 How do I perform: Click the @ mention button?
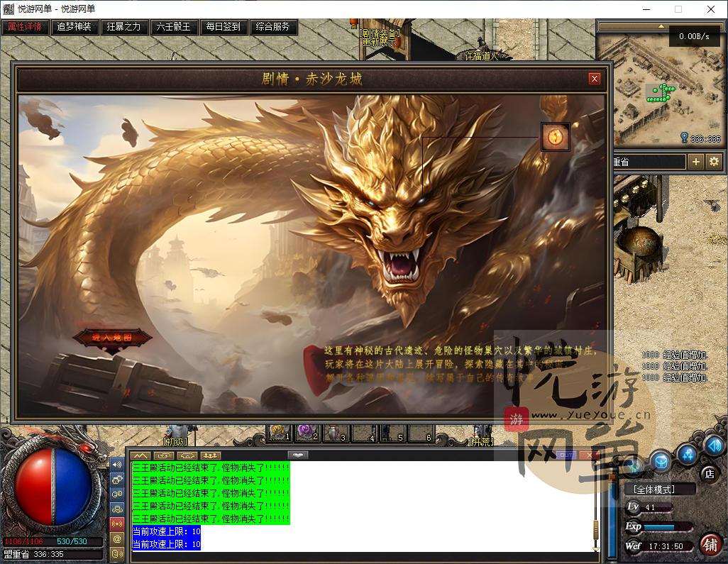[117, 539]
